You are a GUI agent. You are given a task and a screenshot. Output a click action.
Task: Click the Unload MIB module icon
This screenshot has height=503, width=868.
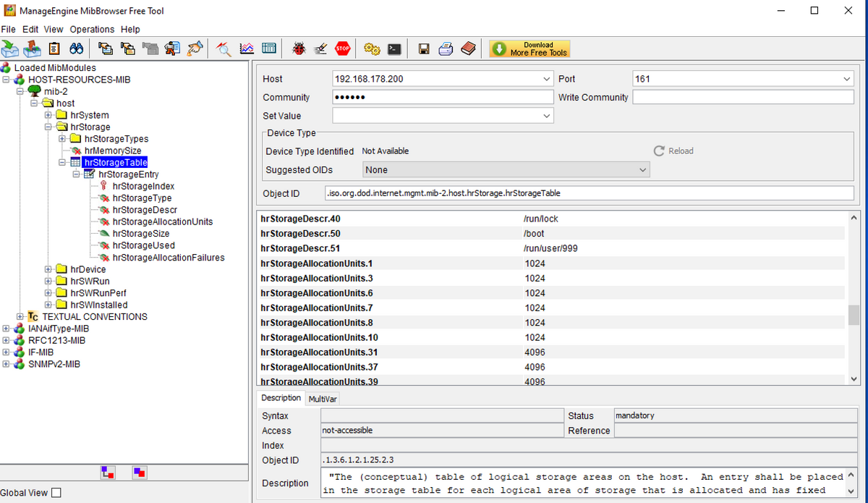coord(32,48)
